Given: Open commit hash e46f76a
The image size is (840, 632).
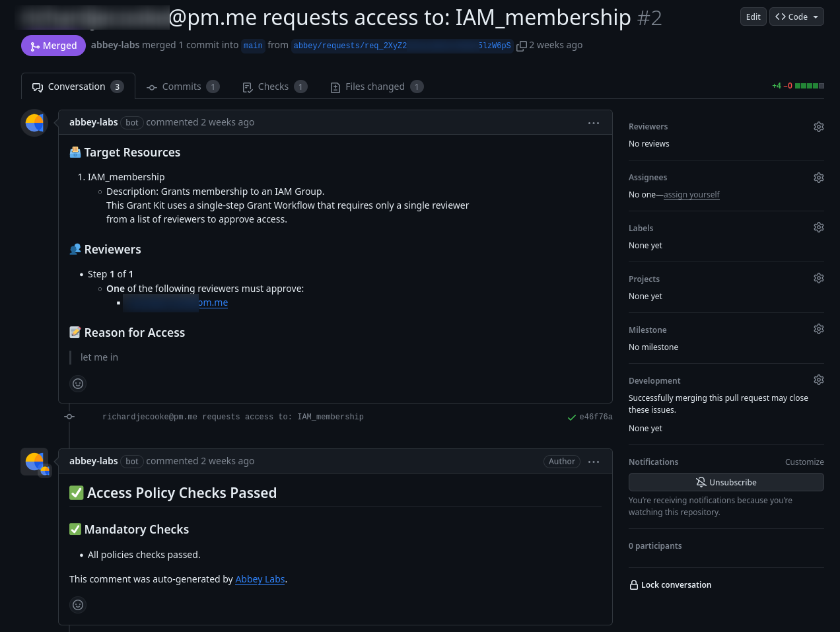Looking at the screenshot, I should (596, 417).
